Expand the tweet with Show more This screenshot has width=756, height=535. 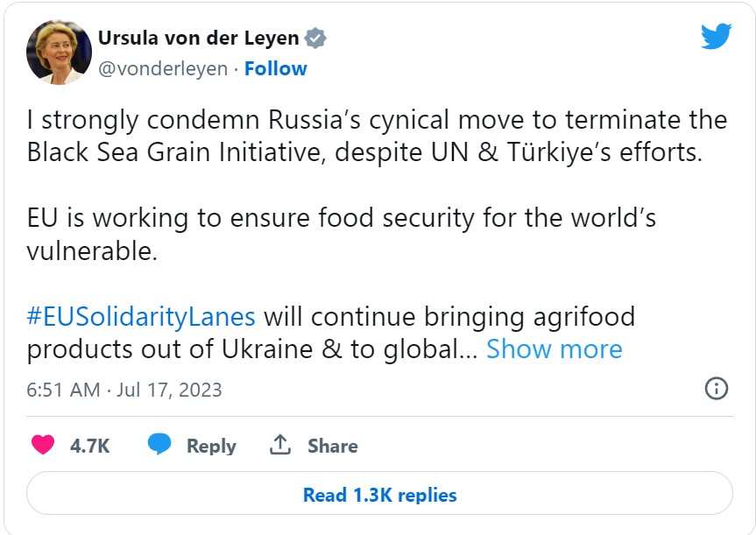coord(555,349)
